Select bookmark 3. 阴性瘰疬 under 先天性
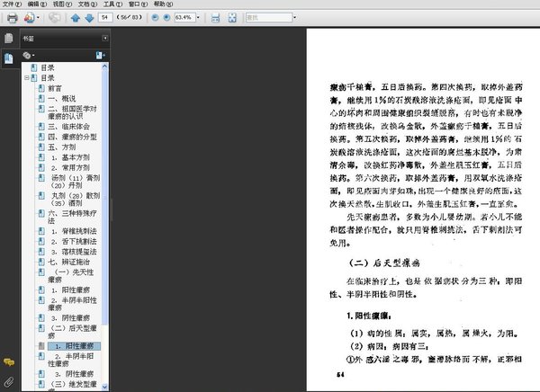The height and width of the screenshot is (392, 540). [x=70, y=318]
